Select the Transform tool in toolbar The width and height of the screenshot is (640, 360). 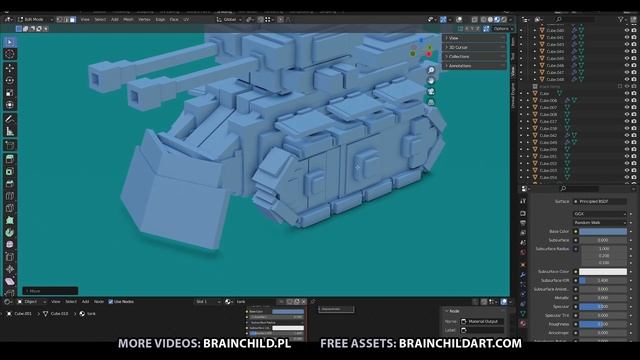10,105
